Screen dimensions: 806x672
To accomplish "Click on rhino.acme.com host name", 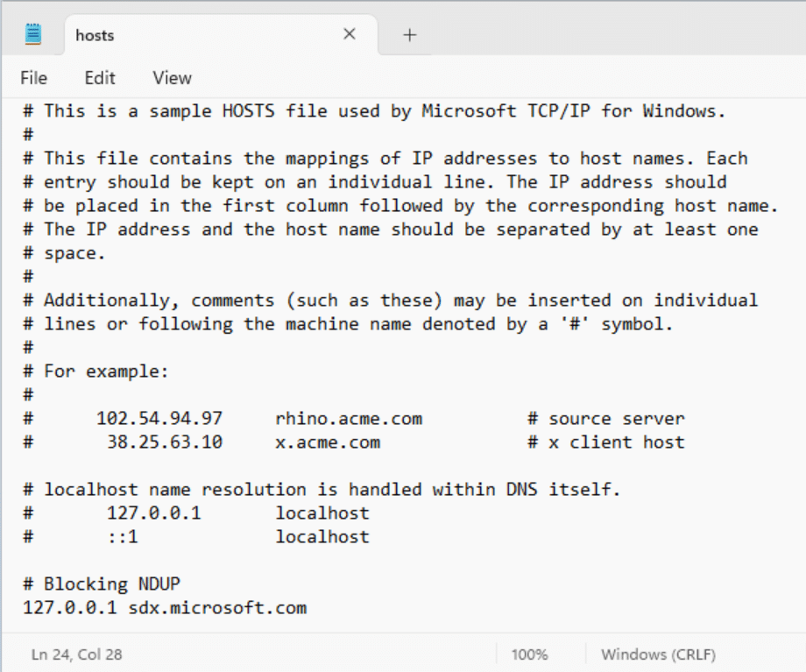I will click(349, 419).
